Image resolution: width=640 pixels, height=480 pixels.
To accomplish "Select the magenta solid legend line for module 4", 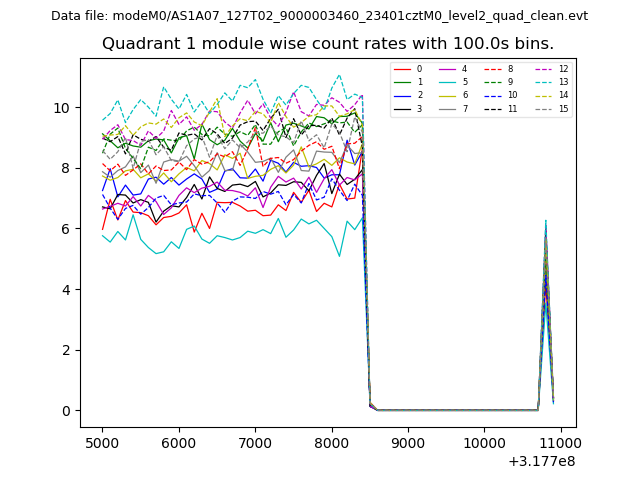I will pyautogui.click(x=447, y=69).
